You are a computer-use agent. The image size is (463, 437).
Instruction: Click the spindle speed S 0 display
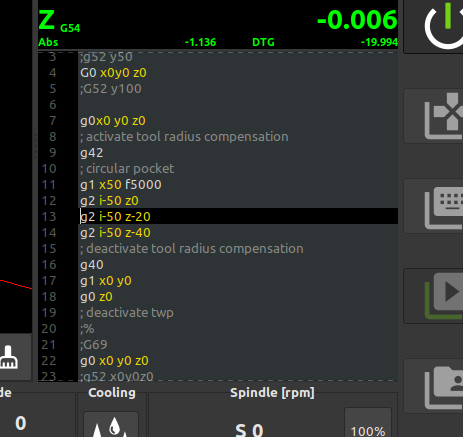tap(249, 430)
